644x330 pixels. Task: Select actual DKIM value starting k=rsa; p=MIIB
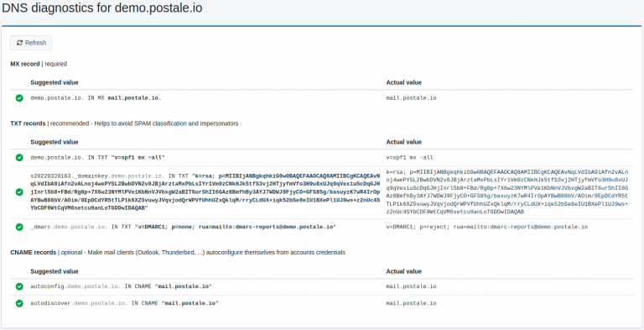coord(507,192)
